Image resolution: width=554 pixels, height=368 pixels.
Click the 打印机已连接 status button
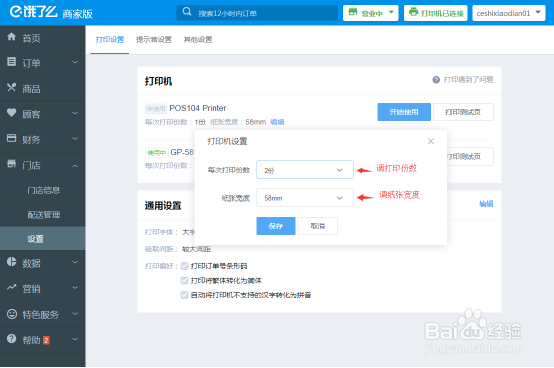(x=436, y=13)
